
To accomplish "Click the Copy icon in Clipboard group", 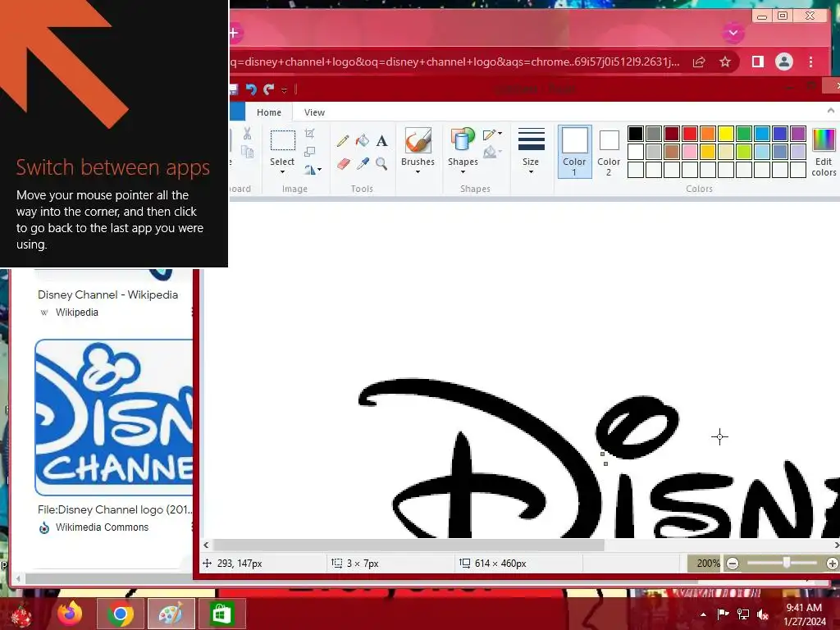I will [247, 152].
